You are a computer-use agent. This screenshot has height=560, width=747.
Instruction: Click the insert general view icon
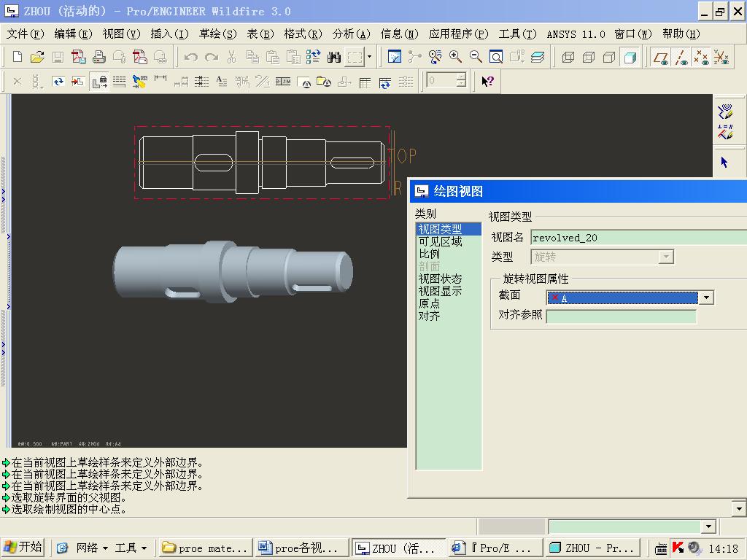(x=78, y=82)
